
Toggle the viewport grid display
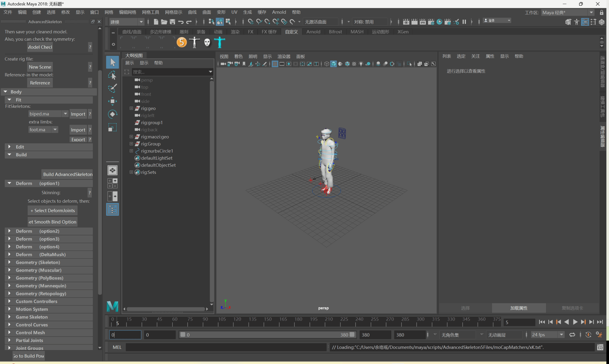click(275, 64)
